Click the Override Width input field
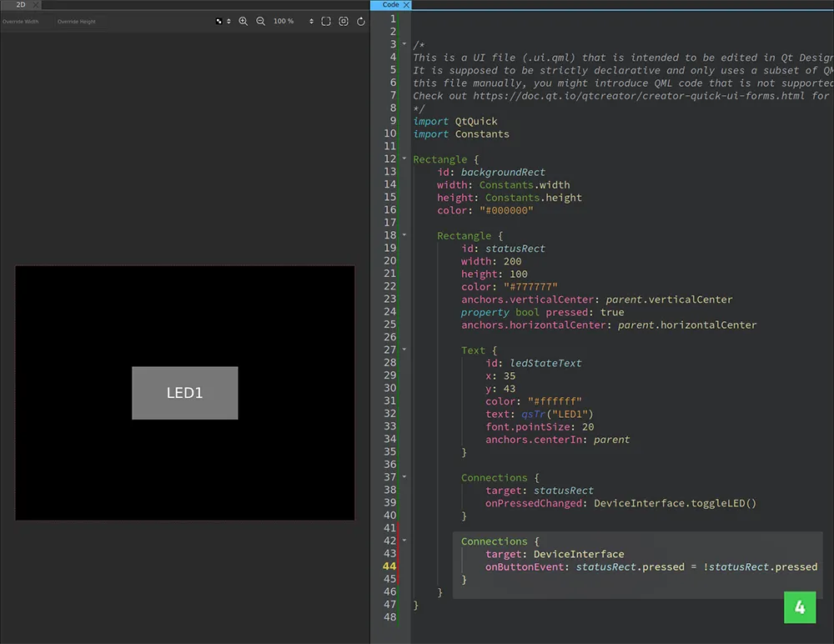 point(26,21)
